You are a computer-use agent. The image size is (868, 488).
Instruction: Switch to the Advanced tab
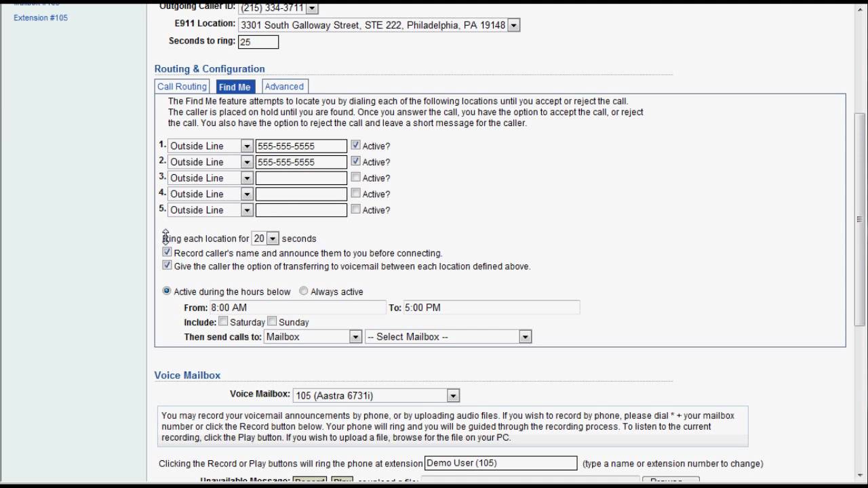[284, 87]
